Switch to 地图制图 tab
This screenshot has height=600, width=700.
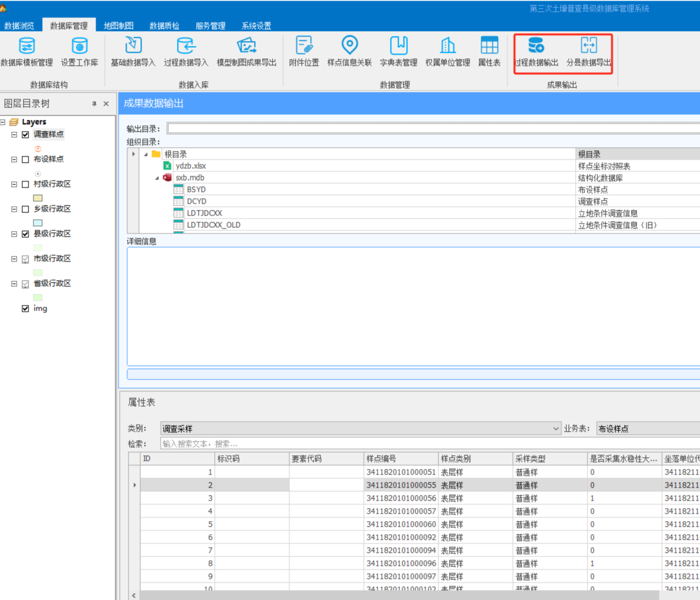point(118,25)
